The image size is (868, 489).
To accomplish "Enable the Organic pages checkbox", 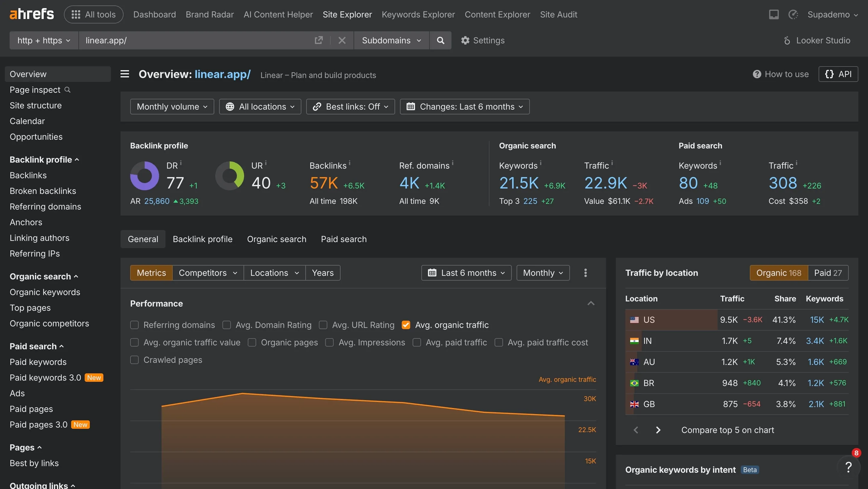I will [252, 342].
